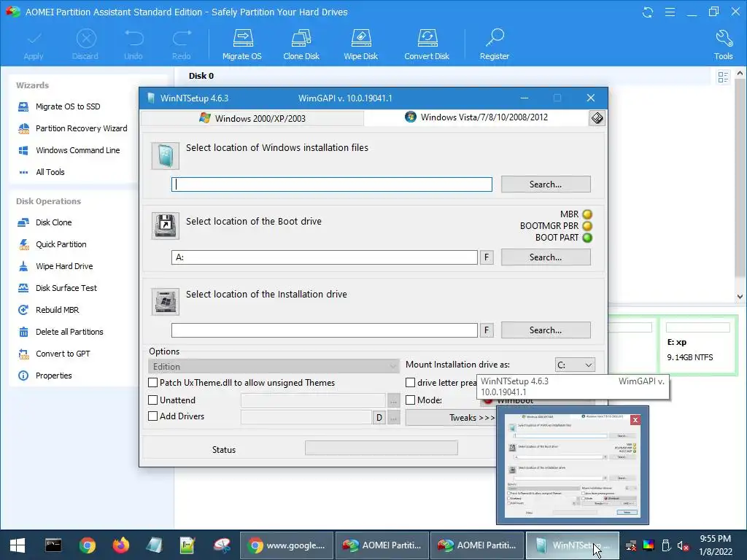Viewport: 747px width, 560px height.
Task: Toggle the drive letter preassignment checkbox
Action: [x=410, y=382]
